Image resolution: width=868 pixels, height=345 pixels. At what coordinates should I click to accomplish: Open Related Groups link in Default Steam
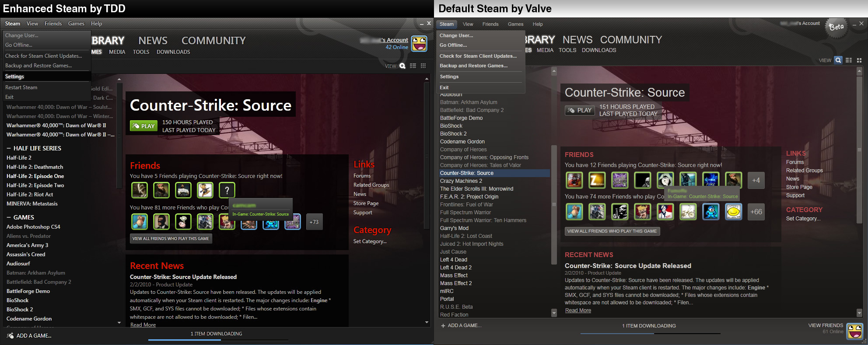[805, 171]
